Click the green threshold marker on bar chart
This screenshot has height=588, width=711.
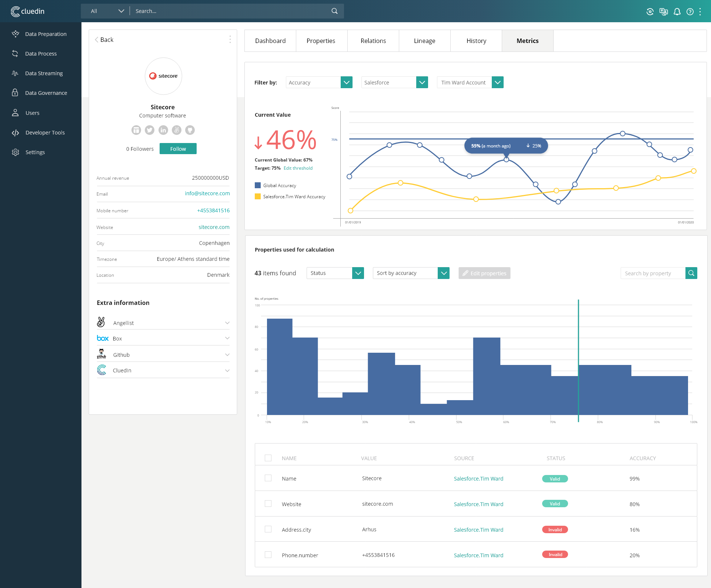click(578, 361)
